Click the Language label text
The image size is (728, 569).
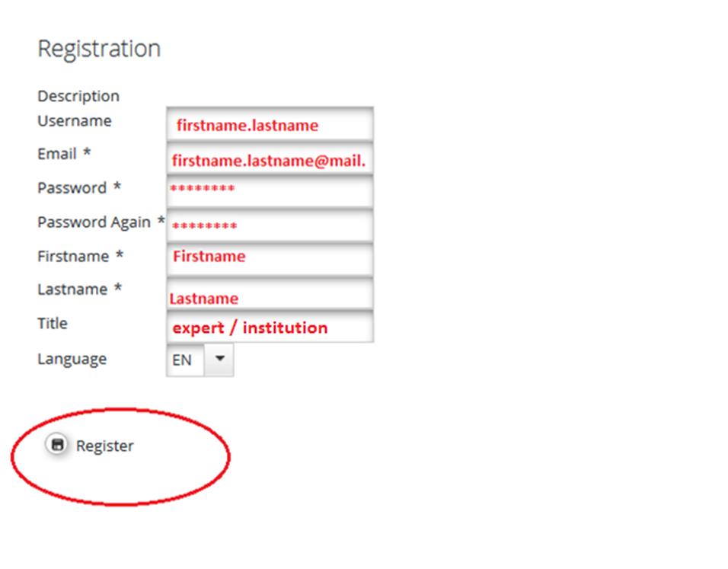coord(72,360)
